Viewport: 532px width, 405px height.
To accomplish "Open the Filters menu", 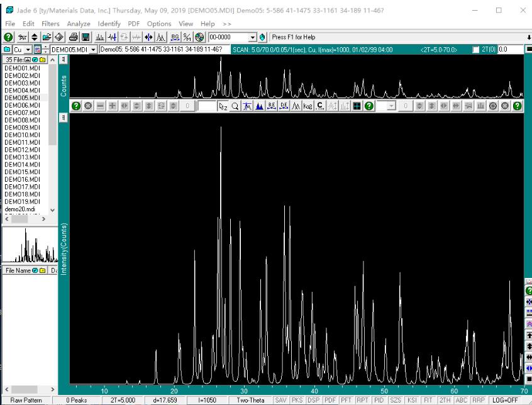I will click(x=50, y=23).
